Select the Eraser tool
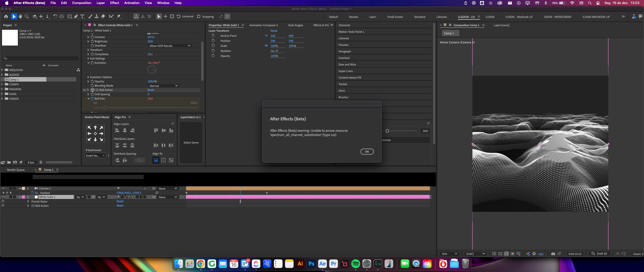The width and height of the screenshot is (644, 272). (103, 16)
